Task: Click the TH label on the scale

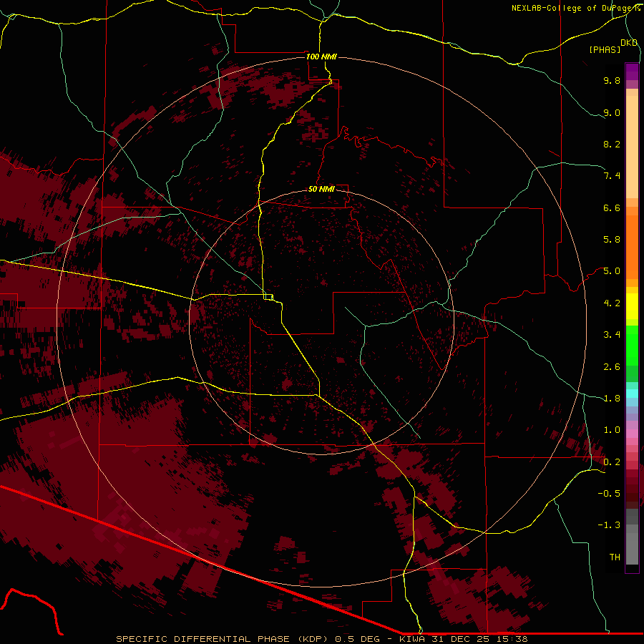Action: [615, 557]
